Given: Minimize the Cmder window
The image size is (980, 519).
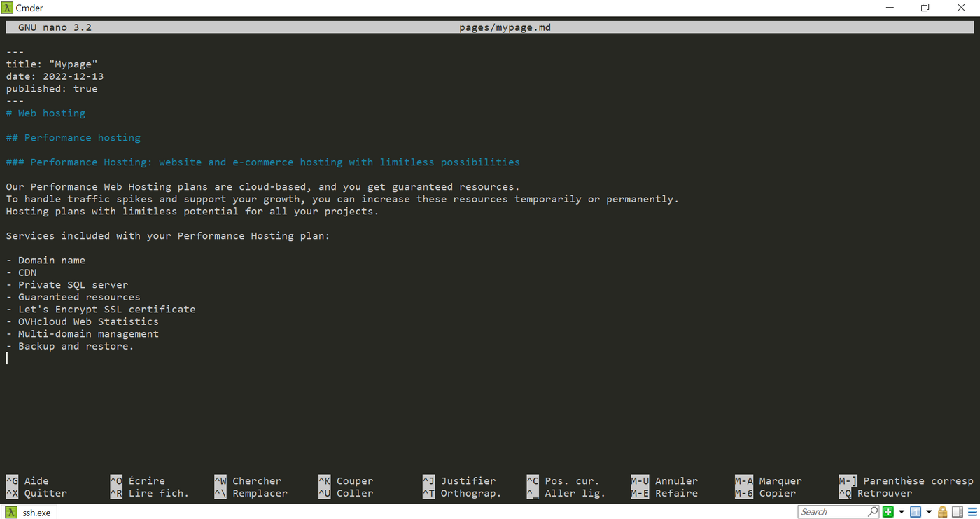Looking at the screenshot, I should pyautogui.click(x=889, y=8).
